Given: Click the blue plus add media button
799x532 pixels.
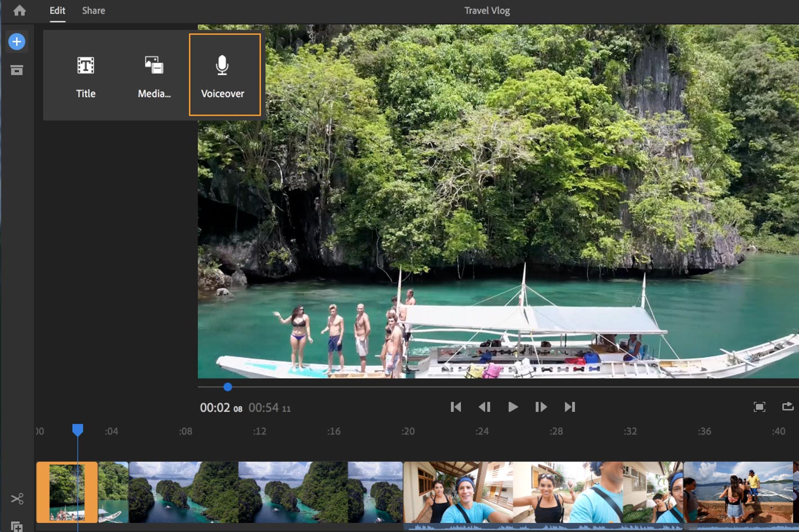Looking at the screenshot, I should 17,42.
